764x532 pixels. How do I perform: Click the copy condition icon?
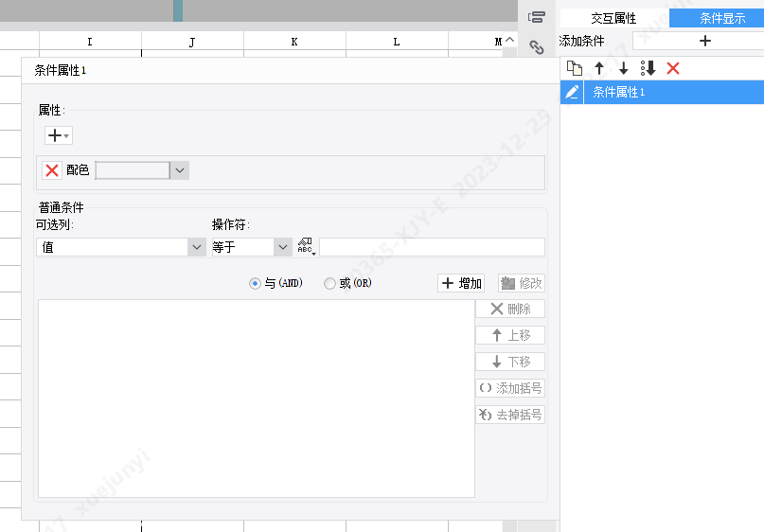pos(575,68)
